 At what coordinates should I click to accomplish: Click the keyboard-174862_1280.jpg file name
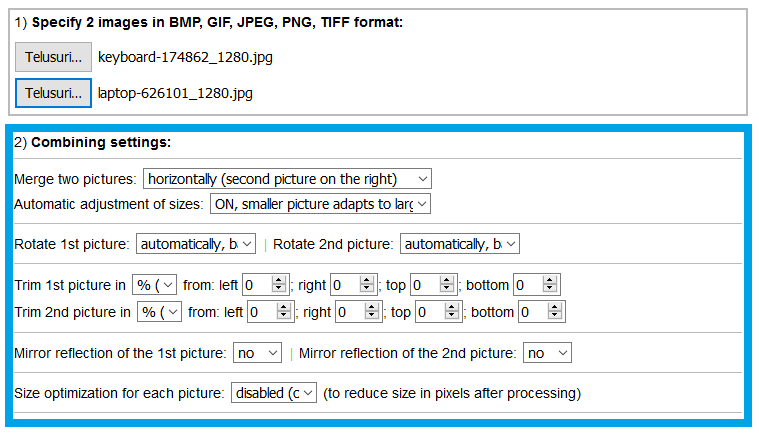pyautogui.click(x=185, y=57)
